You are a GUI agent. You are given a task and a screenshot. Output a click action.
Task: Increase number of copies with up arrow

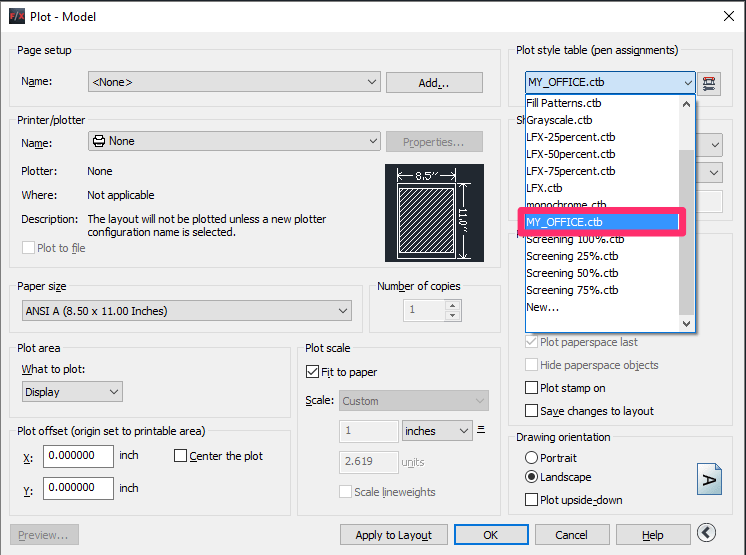(x=453, y=305)
